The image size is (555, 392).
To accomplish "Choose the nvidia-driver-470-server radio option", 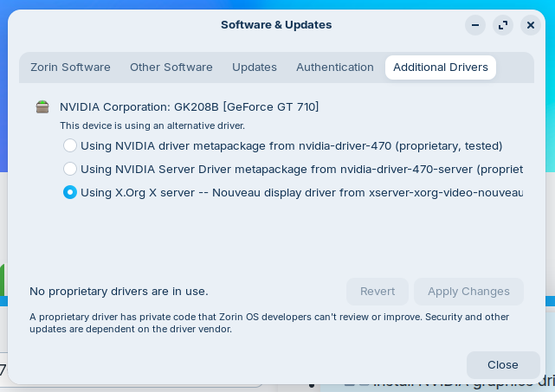I will (70, 170).
